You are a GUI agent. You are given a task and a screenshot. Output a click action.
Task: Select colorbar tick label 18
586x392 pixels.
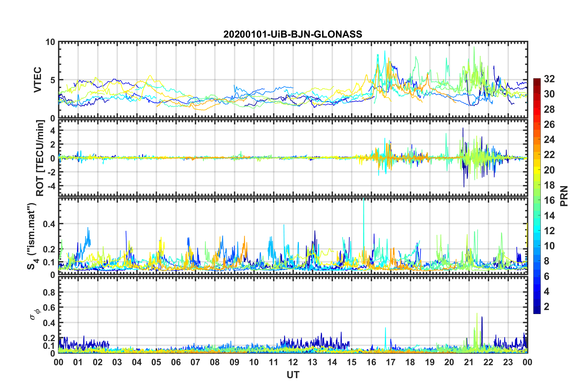549,185
